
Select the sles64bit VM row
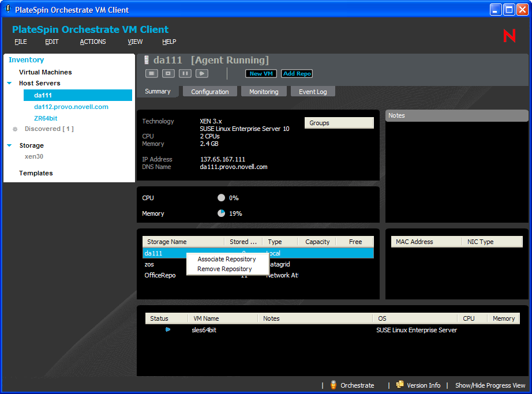click(332, 330)
